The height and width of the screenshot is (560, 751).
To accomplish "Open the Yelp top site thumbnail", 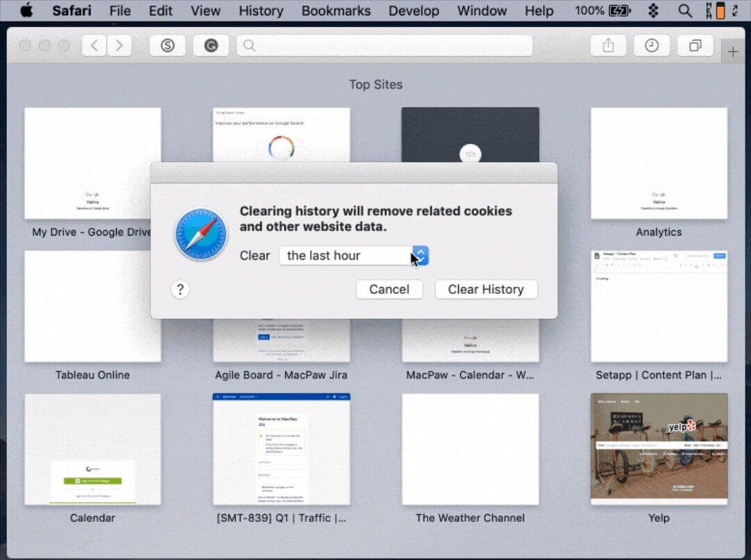I will tap(659, 449).
